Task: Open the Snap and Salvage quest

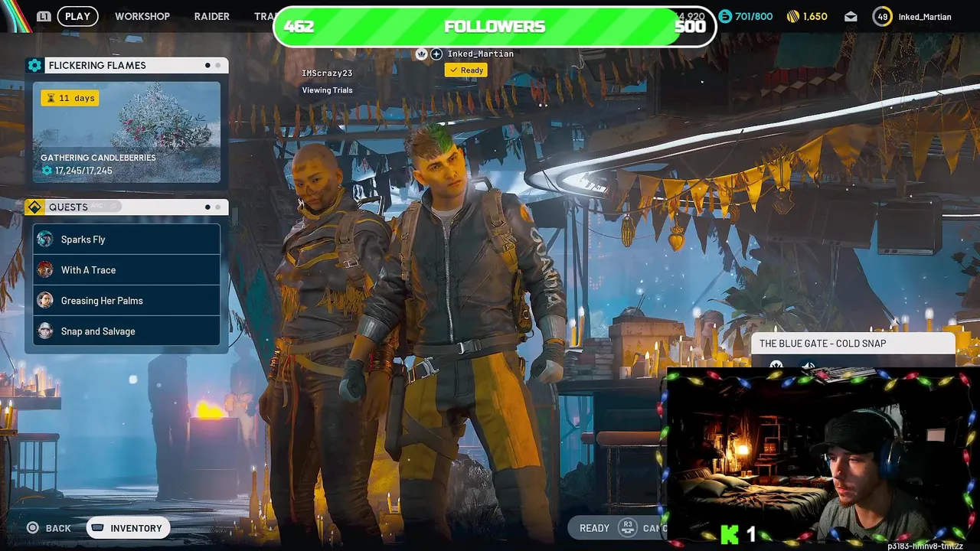Action: [x=126, y=331]
